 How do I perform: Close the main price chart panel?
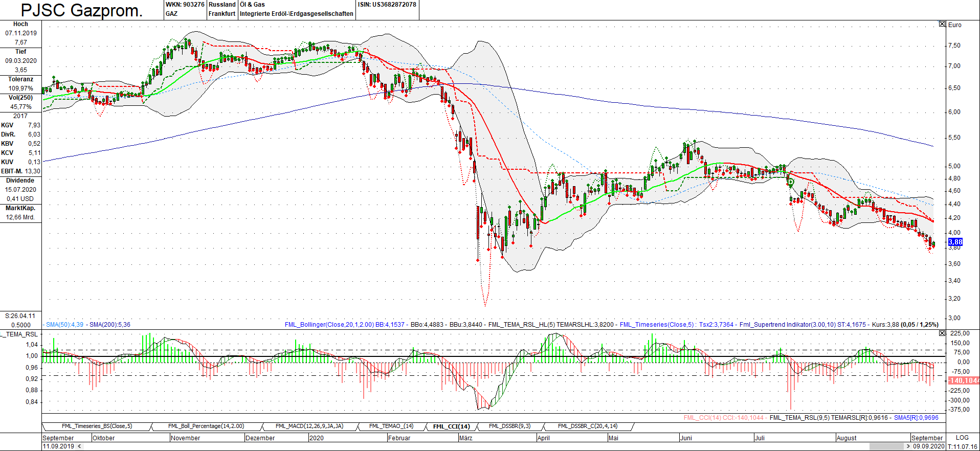click(x=942, y=24)
